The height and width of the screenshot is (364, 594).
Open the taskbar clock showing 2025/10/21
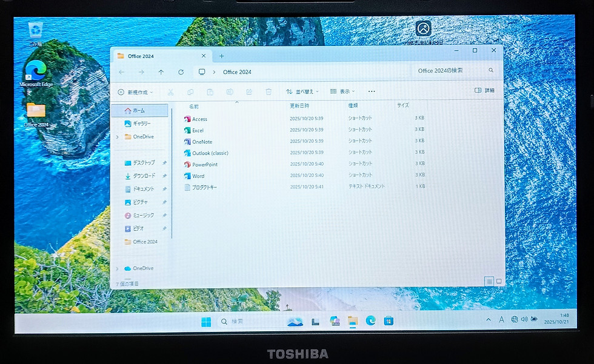click(556, 319)
